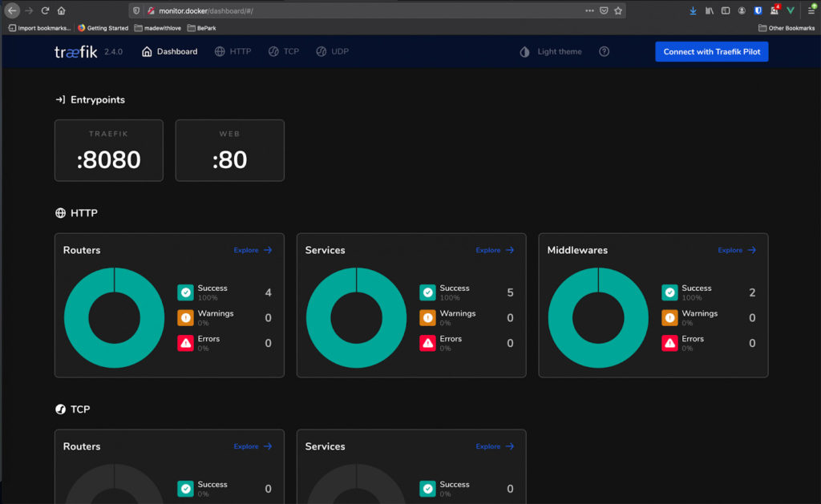Expand the madewithlove bookmarks folder

(x=158, y=28)
